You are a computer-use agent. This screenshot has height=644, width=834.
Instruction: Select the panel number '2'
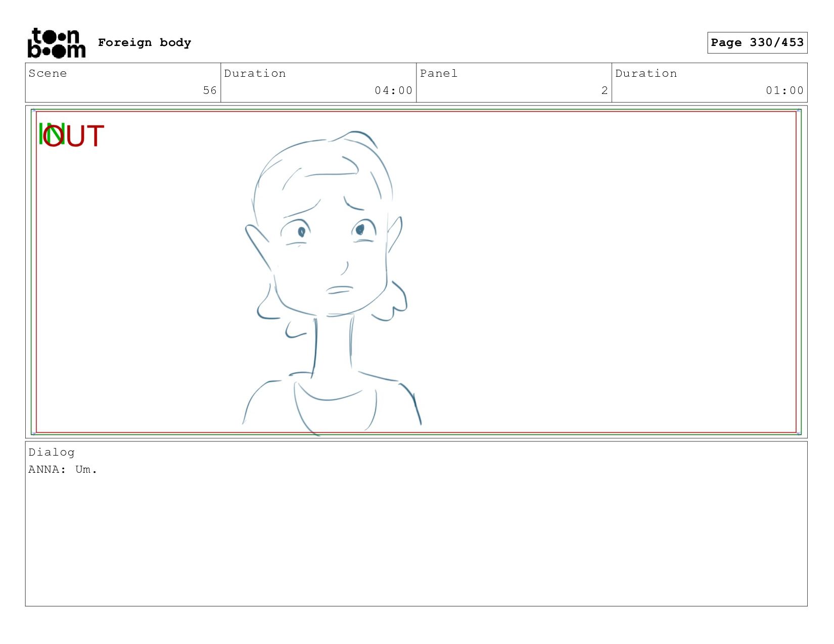(605, 90)
